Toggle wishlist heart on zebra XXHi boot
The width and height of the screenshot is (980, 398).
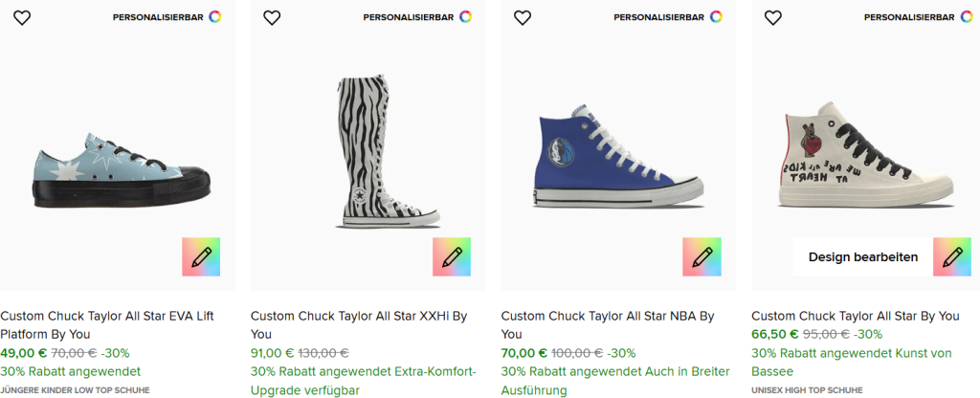click(272, 17)
